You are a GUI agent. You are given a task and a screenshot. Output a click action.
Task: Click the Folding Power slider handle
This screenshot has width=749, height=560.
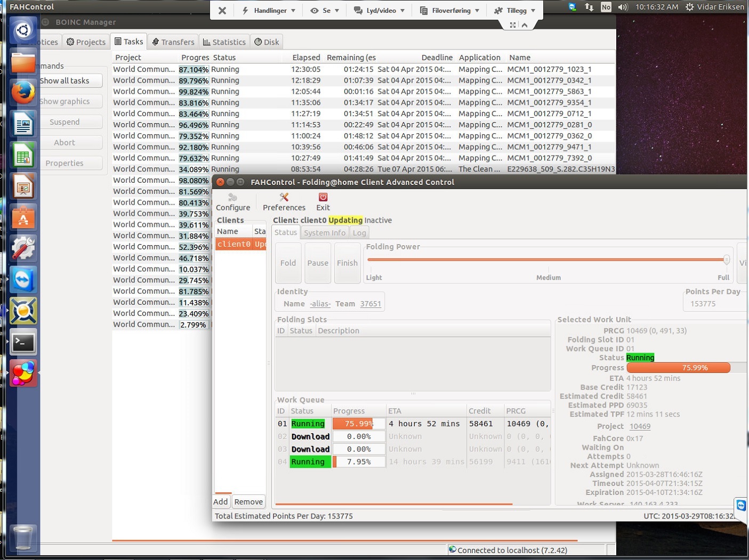[x=726, y=260]
